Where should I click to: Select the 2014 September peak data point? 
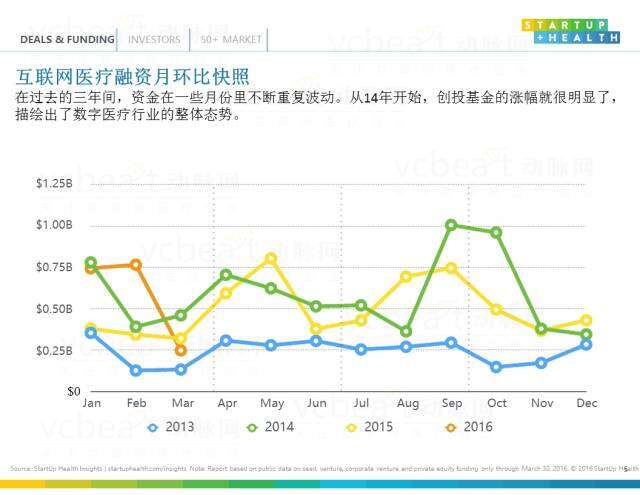coord(451,225)
